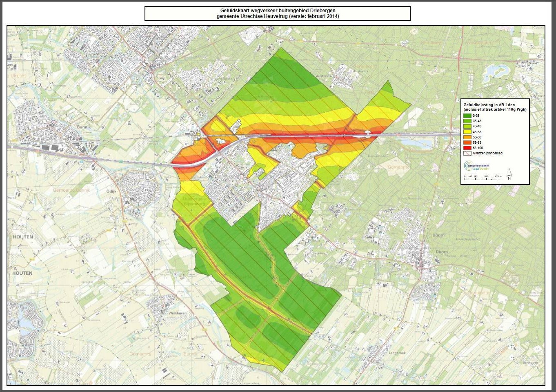Image resolution: width=556 pixels, height=392 pixels.
Task: Click the title 'Geluidskaart wegverkeer buitengebied Driebergen'
Action: coord(278,11)
